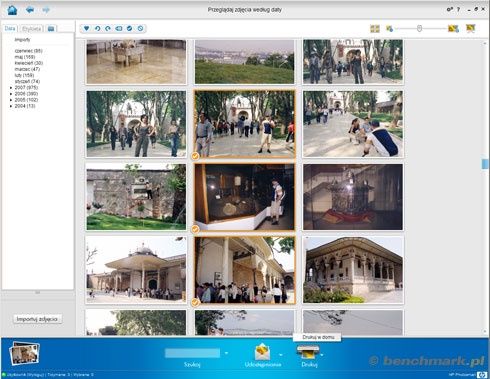
Task: Select the ornate arched stone building photo
Action: 353,270
